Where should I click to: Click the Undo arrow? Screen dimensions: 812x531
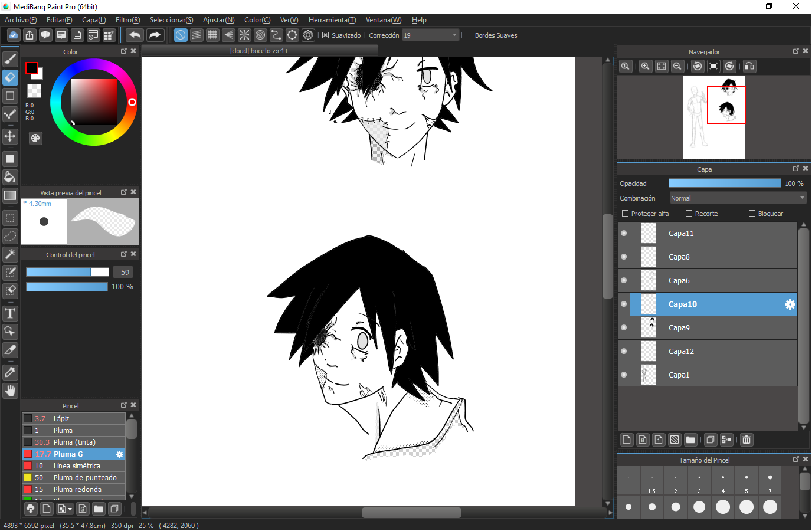[x=135, y=35]
